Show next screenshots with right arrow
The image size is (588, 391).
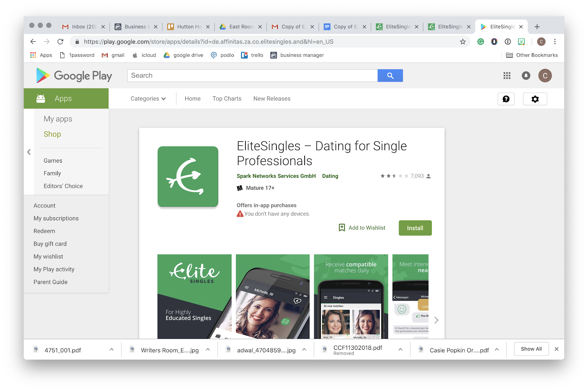point(436,320)
